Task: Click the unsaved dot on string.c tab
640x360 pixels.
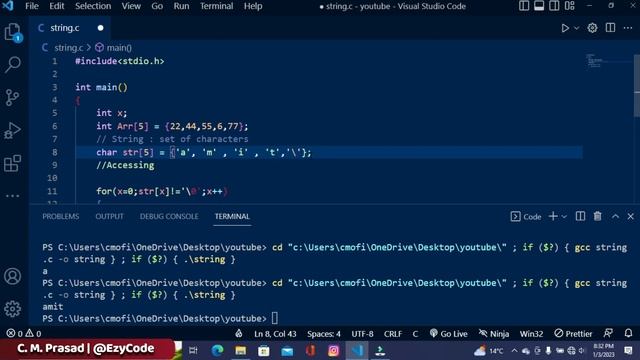Action: click(100, 28)
